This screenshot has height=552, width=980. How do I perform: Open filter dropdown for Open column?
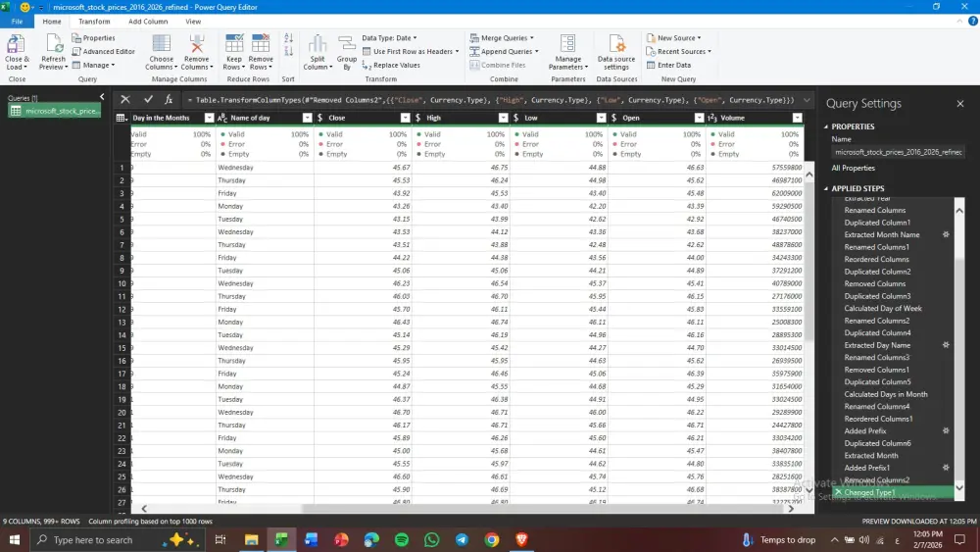point(700,119)
